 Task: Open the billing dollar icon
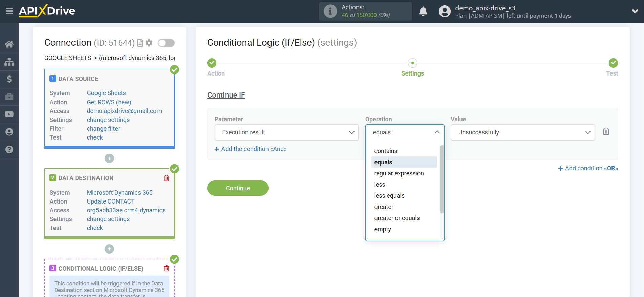pyautogui.click(x=9, y=79)
